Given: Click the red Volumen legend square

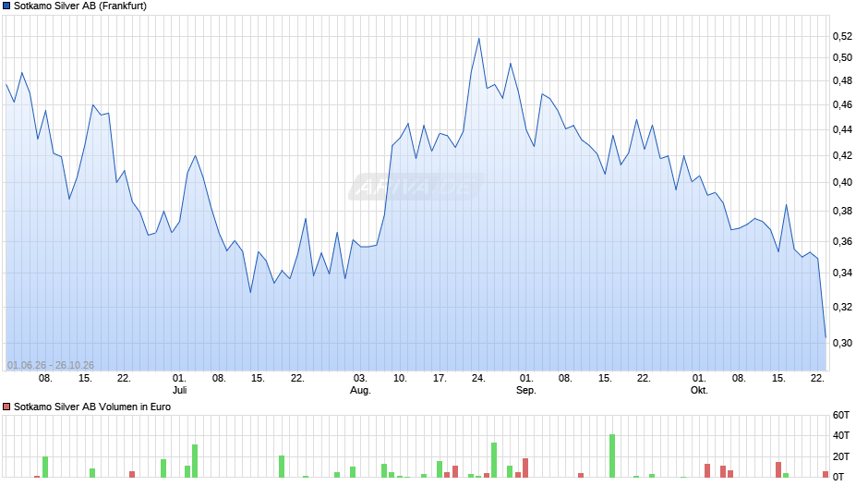Looking at the screenshot, I should click(6, 407).
